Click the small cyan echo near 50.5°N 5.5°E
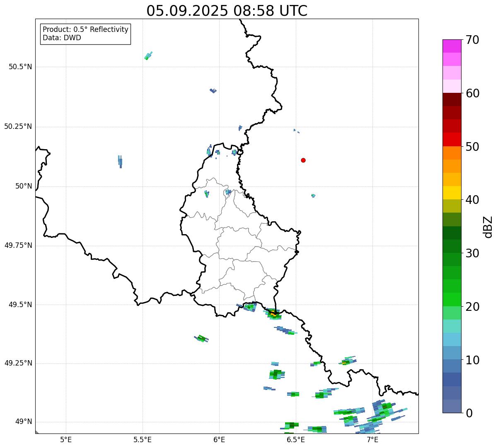This screenshot has width=498, height=448. (x=148, y=56)
